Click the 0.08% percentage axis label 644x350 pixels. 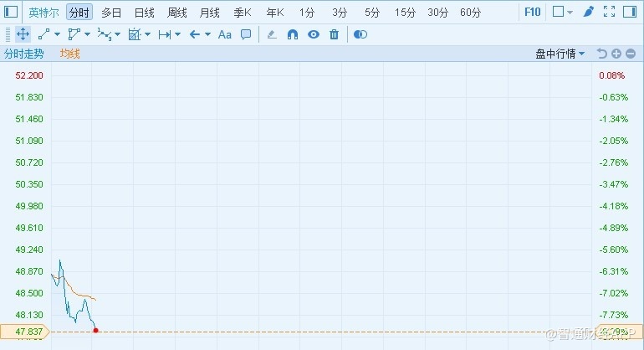[612, 75]
